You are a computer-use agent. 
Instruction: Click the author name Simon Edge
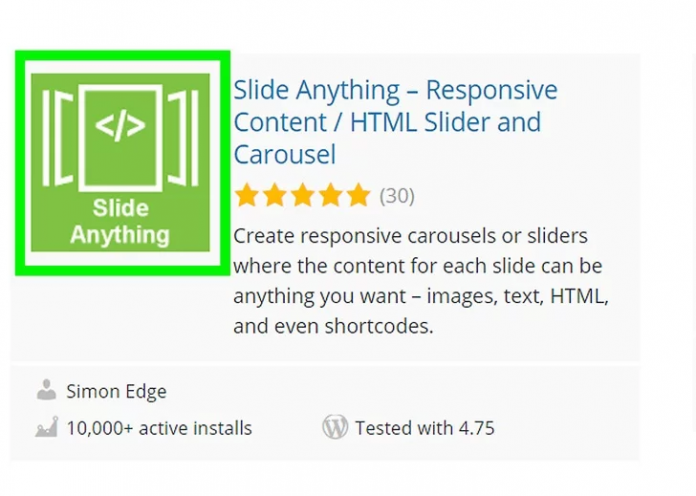pyautogui.click(x=116, y=392)
